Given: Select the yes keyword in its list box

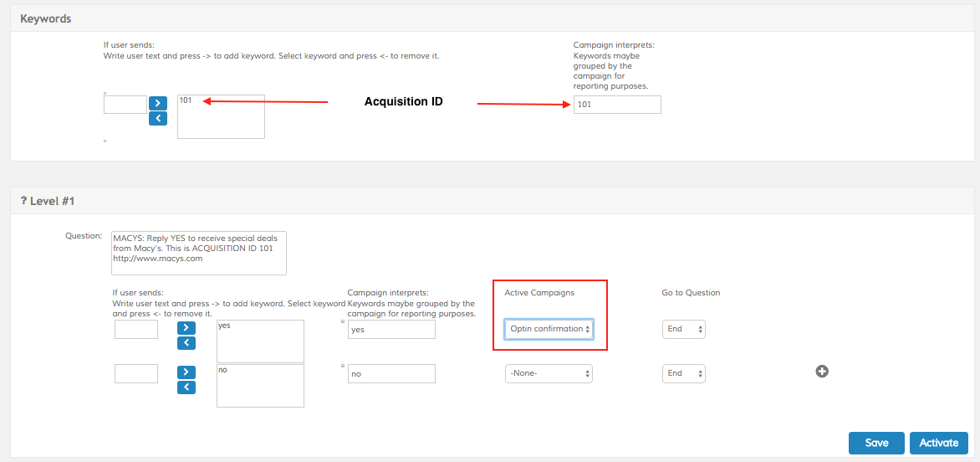Looking at the screenshot, I should (x=224, y=326).
